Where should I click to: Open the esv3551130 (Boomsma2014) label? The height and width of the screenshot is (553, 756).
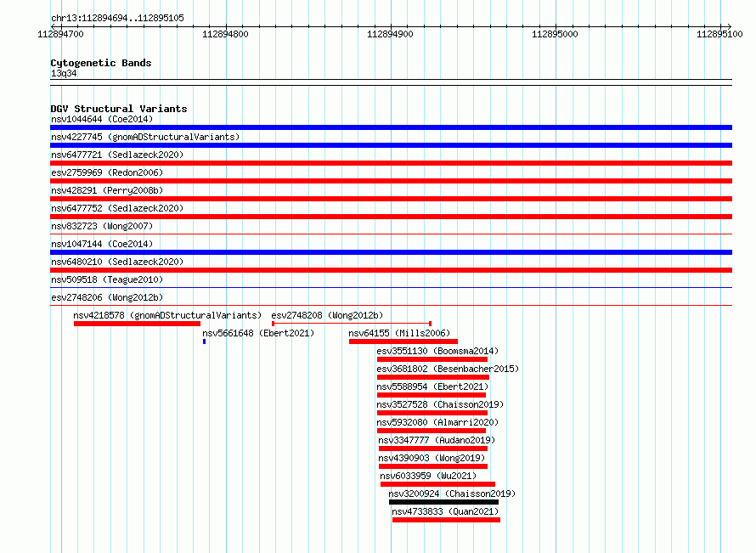437,351
